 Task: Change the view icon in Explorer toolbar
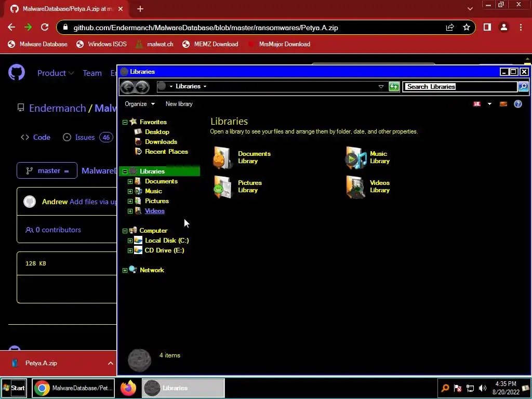477,104
